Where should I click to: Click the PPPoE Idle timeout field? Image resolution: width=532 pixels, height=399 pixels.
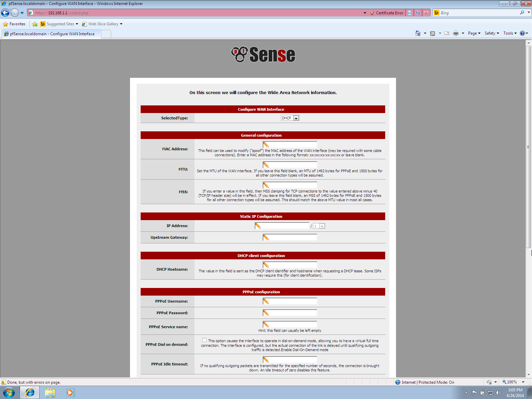[290, 360]
